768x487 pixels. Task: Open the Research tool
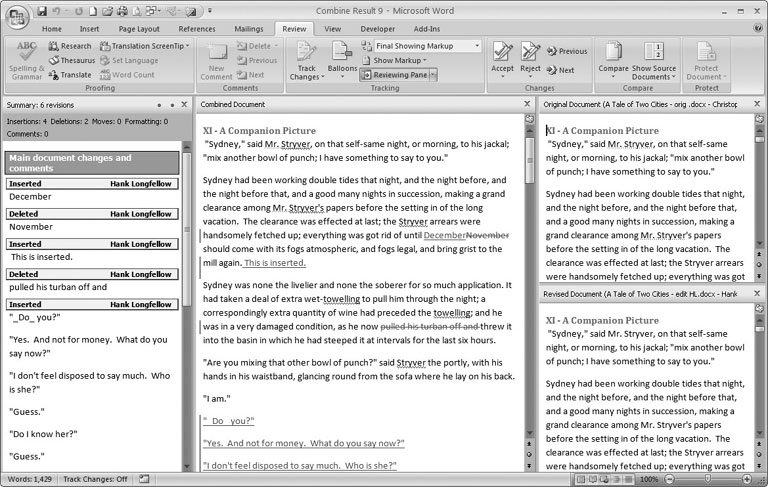click(69, 46)
